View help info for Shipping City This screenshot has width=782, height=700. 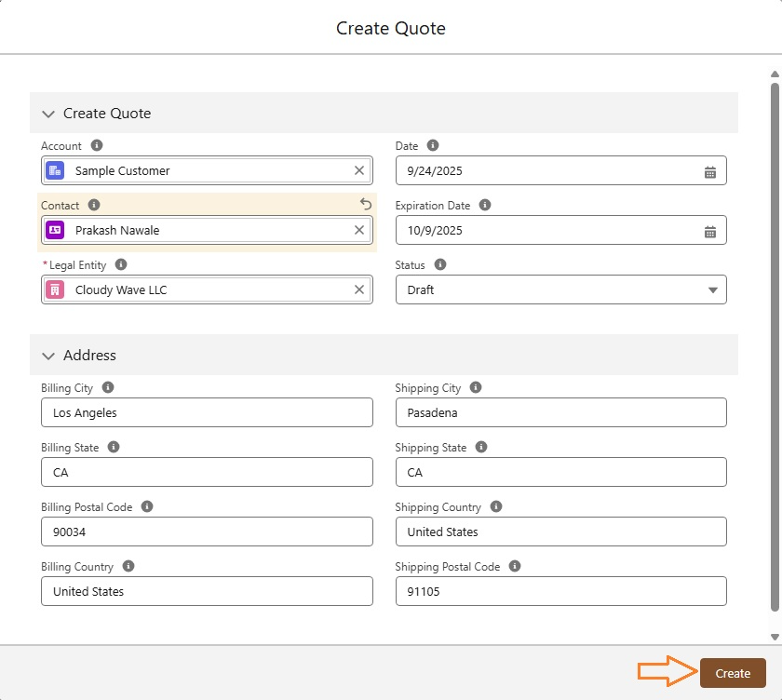(476, 388)
